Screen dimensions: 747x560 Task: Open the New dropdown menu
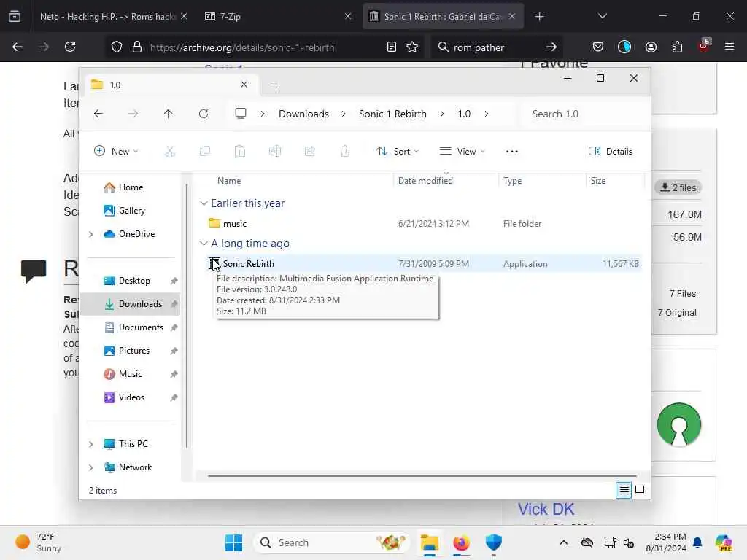(x=116, y=152)
